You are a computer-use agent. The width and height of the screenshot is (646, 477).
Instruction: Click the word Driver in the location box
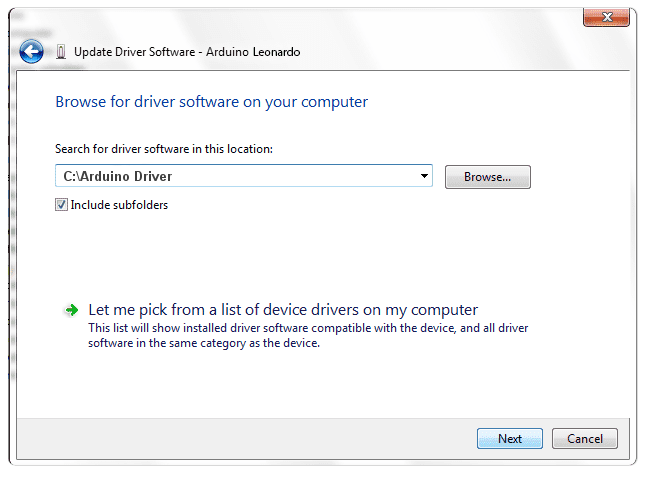153,176
